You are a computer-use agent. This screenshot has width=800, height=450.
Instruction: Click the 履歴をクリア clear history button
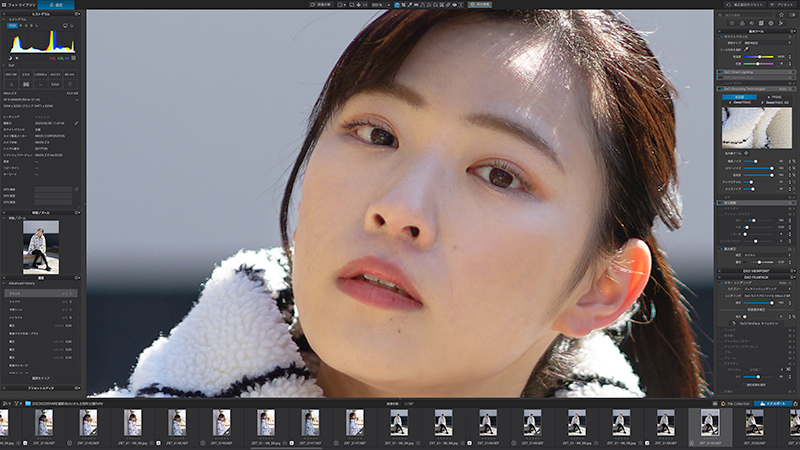[41, 379]
